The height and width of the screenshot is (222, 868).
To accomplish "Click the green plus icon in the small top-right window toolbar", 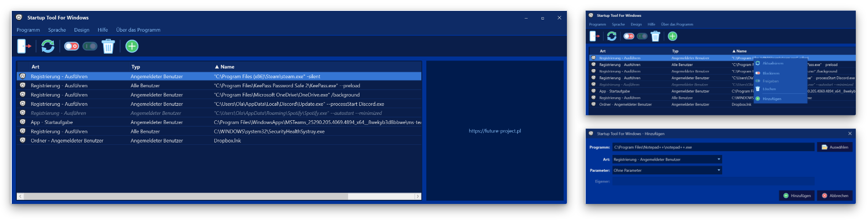I will tap(672, 36).
